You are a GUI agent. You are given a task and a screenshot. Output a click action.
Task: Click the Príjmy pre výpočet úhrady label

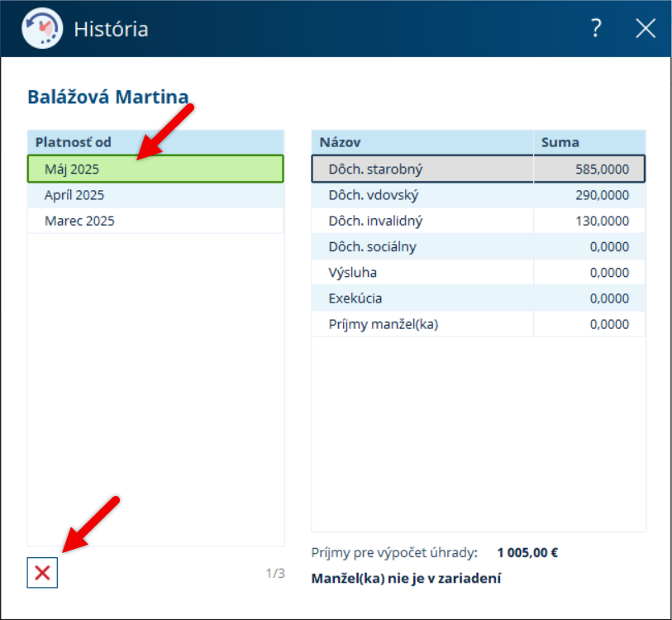(x=394, y=553)
